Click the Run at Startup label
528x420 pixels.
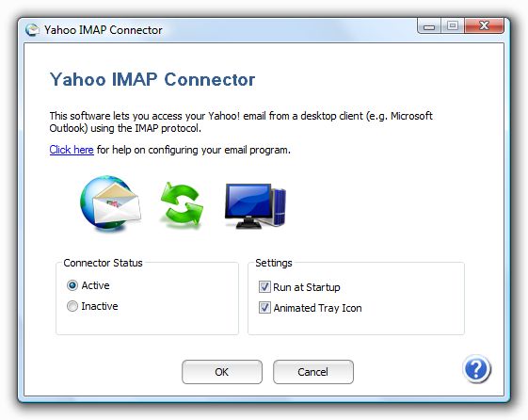pos(307,287)
